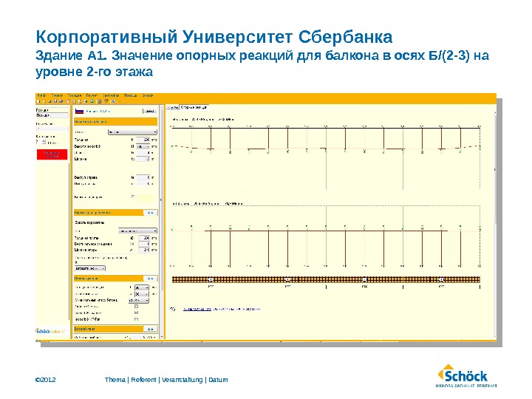The image size is (532, 399).
Task: Switch to the Опорные реакции tab
Action: click(194, 107)
